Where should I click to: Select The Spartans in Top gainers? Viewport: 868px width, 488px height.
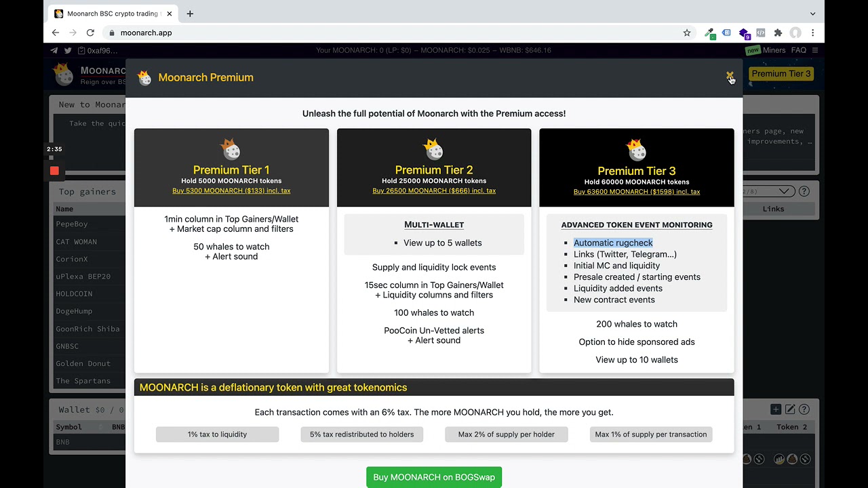[83, 381]
